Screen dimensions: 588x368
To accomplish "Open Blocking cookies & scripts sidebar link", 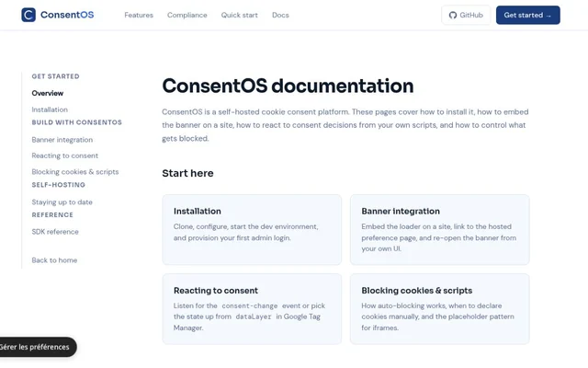I will 75,172.
